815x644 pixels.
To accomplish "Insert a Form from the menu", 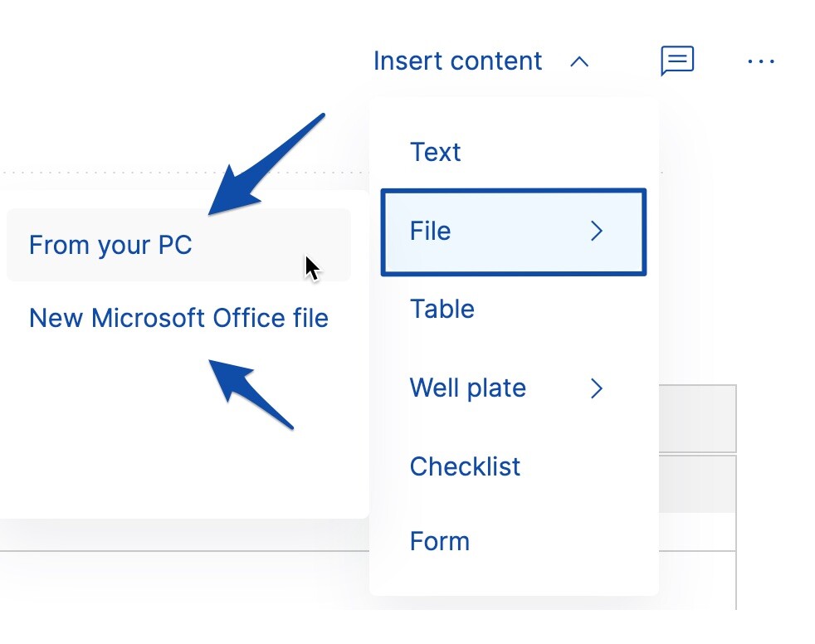I will point(439,542).
